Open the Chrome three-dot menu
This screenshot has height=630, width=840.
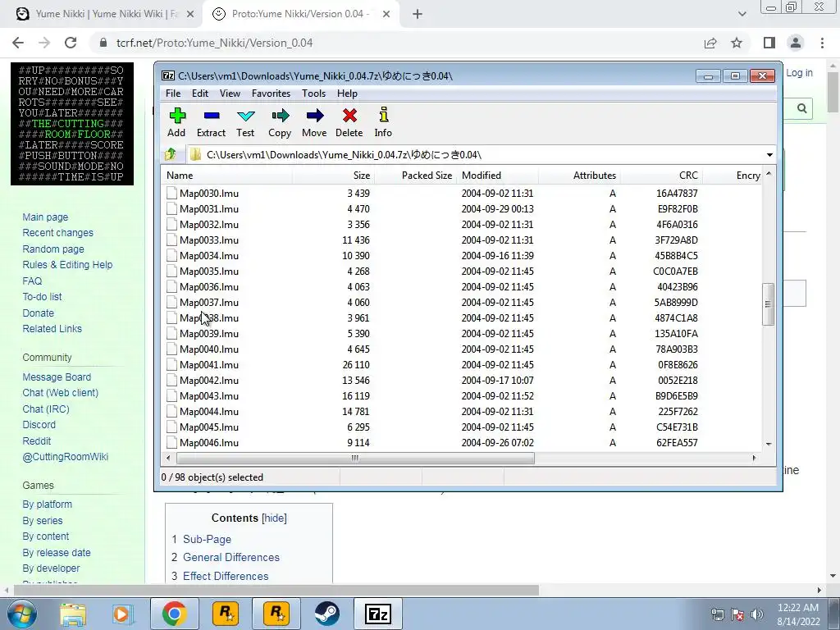click(822, 43)
